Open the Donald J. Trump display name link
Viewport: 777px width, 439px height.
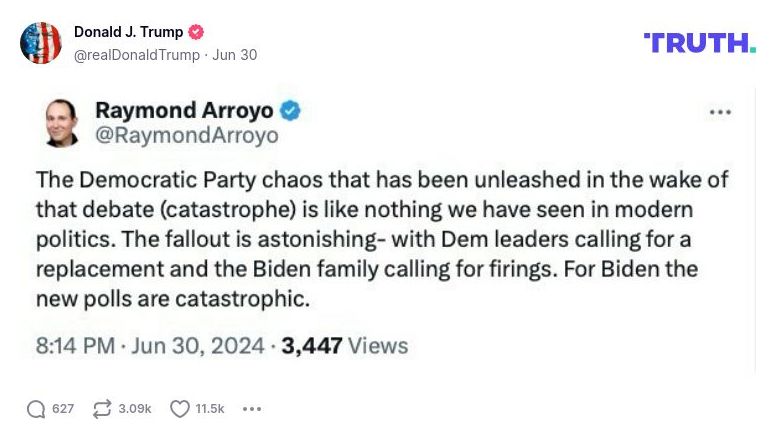(128, 32)
